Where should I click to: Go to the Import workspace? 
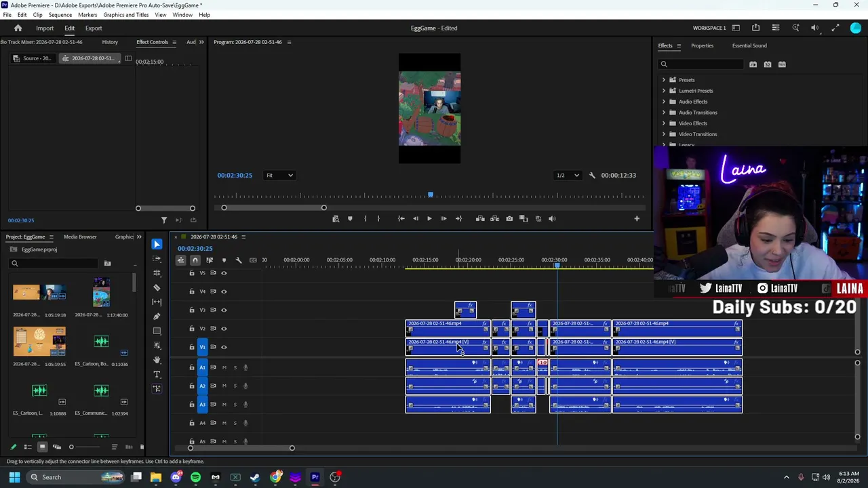click(x=45, y=28)
